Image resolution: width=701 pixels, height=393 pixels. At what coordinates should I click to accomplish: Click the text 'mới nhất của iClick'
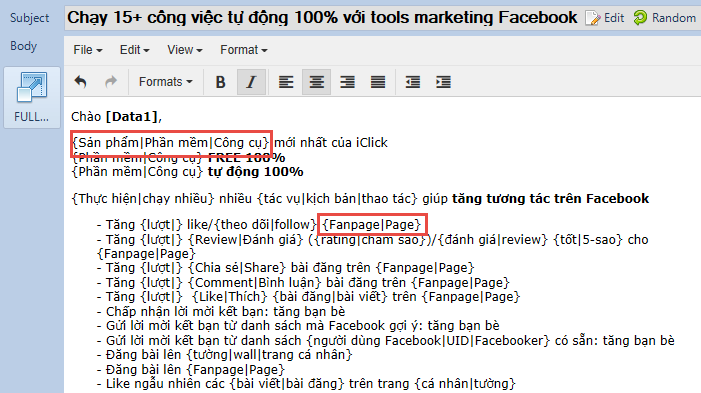[x=331, y=143]
